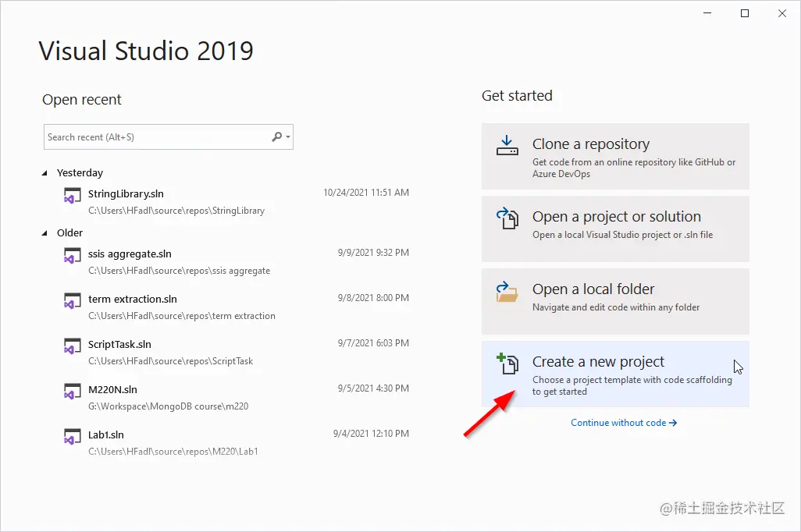The width and height of the screenshot is (801, 532).
Task: Click the ssis aggregate.sln solution icon
Action: tap(72, 257)
